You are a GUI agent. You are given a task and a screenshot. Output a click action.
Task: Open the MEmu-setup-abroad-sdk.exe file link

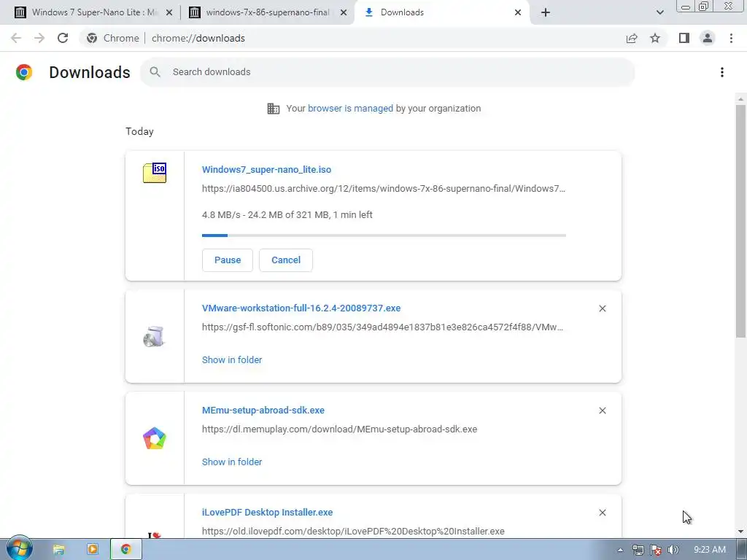[263, 410]
